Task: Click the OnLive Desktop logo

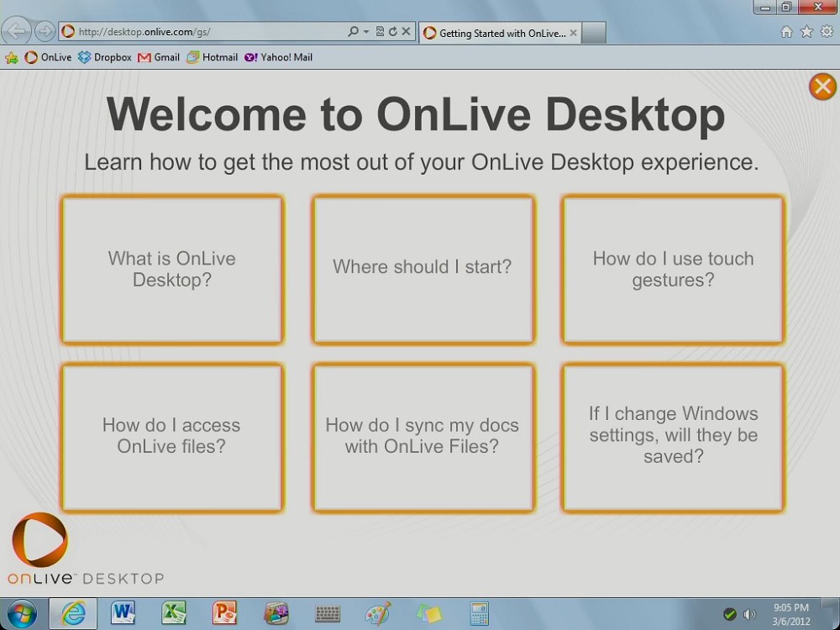Action: 86,549
